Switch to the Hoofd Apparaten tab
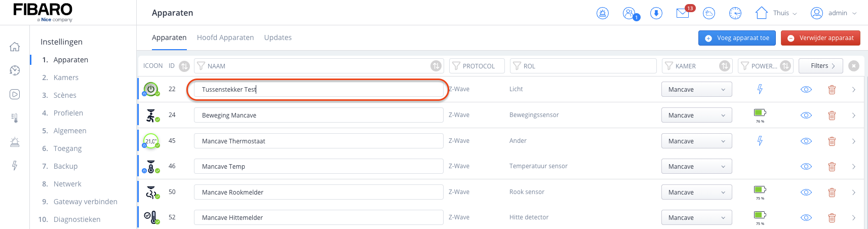Viewport: 868px width, 229px height. pos(225,37)
